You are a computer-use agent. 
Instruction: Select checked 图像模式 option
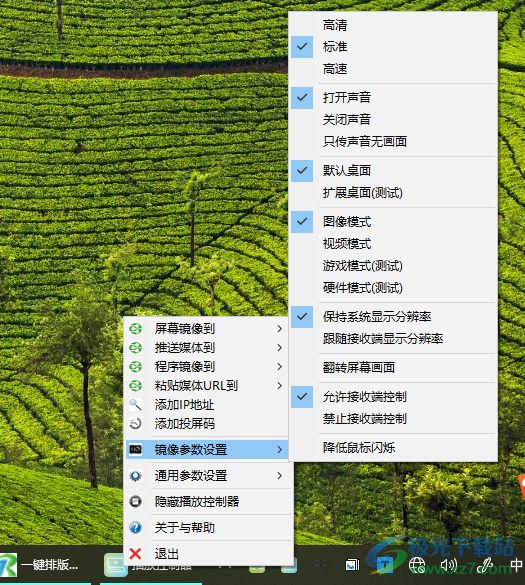click(393, 222)
